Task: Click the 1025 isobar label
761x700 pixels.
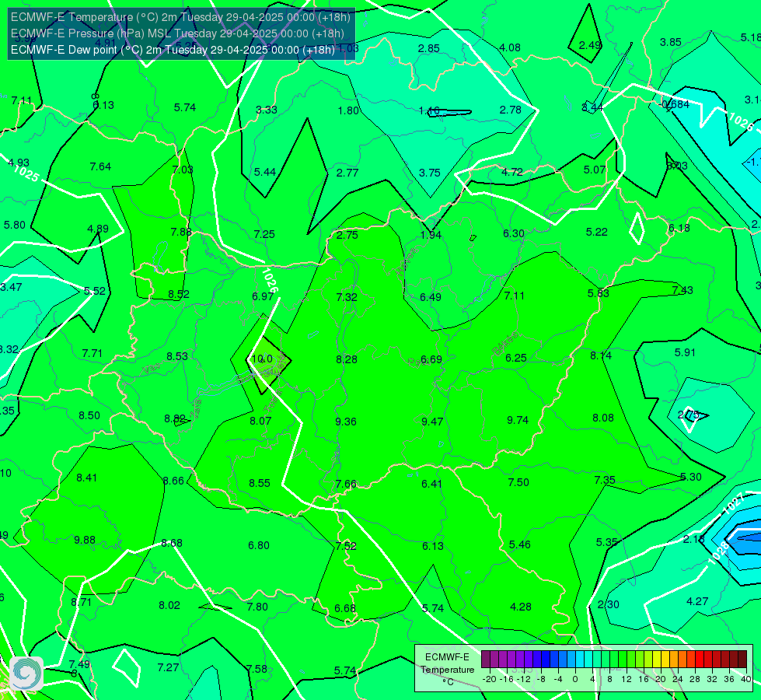Action: click(25, 173)
